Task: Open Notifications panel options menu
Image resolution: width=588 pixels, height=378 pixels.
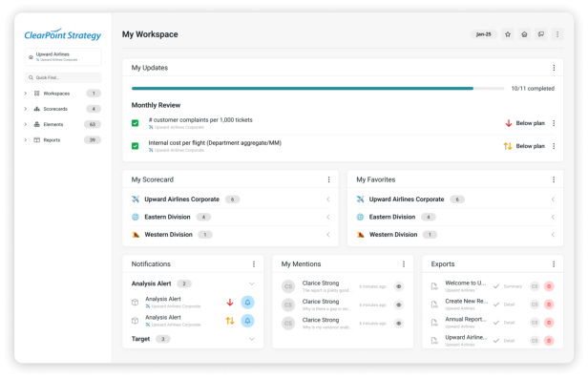Action: 254,264
